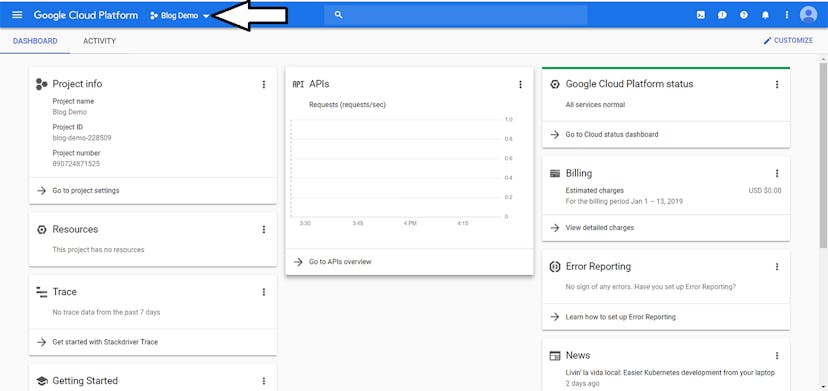
Task: Open APIs card options menu
Action: click(x=520, y=85)
